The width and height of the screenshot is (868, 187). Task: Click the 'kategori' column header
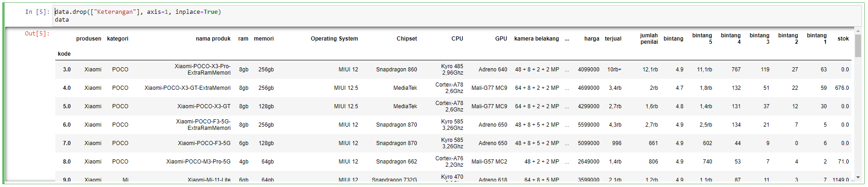tap(118, 39)
